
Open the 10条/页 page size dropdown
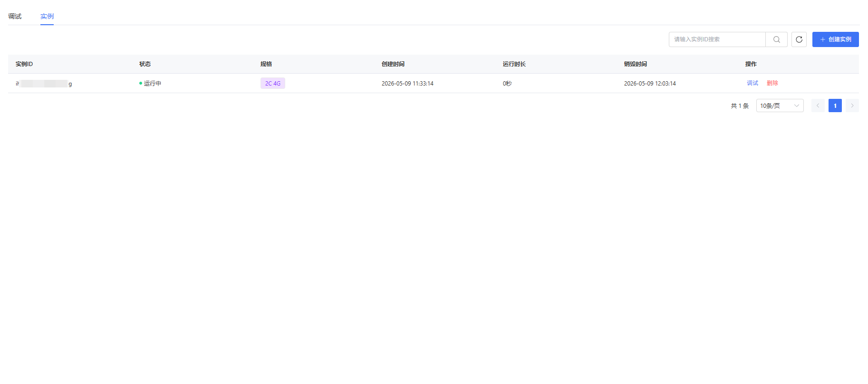(780, 106)
